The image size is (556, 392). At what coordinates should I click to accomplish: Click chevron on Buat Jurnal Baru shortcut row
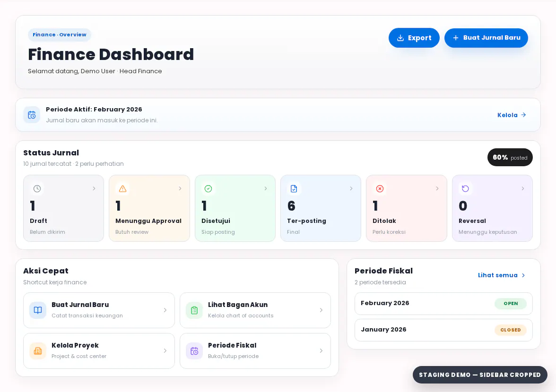pyautogui.click(x=165, y=310)
